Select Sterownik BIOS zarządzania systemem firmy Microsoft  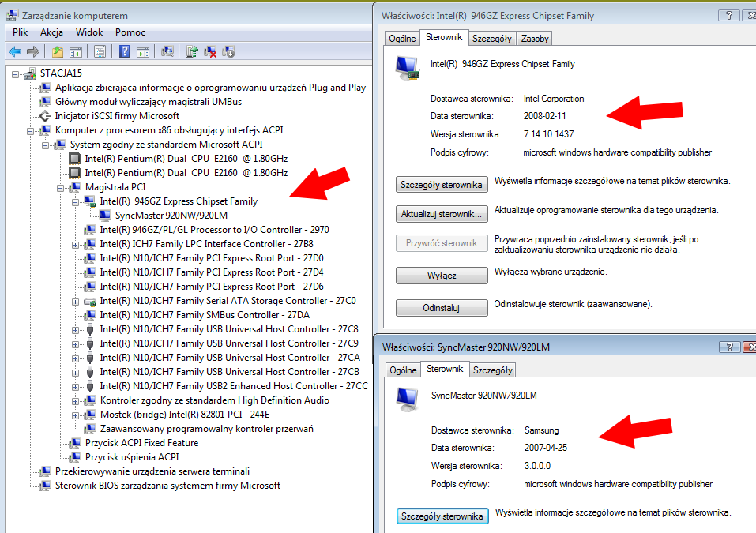167,486
